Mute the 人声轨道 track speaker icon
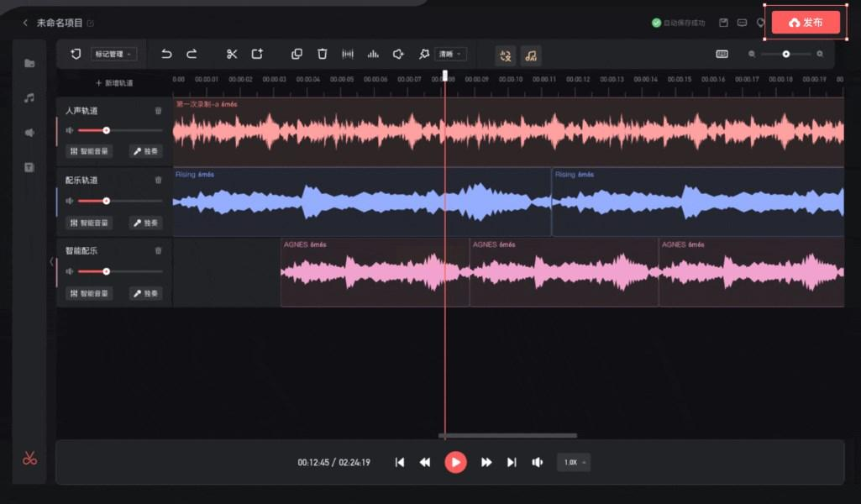Screen dimensions: 861x504 (70, 130)
